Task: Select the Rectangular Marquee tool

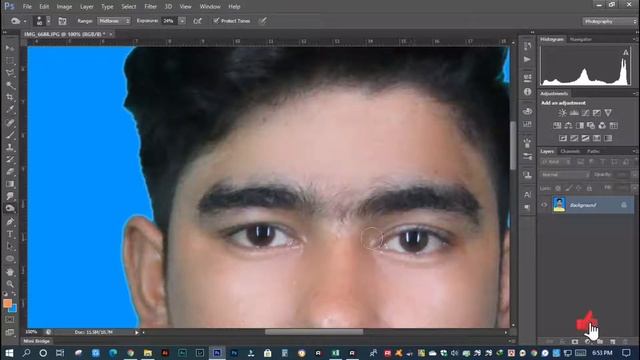Action: [x=10, y=61]
